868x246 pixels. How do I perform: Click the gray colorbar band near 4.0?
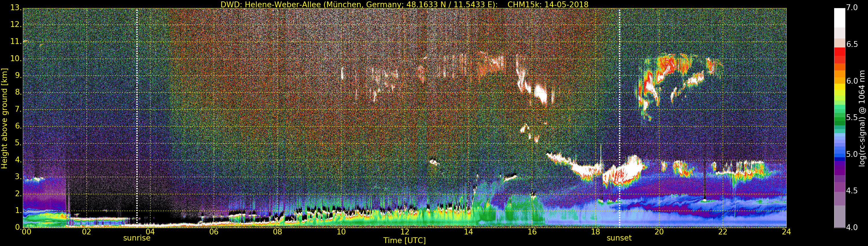(x=839, y=221)
